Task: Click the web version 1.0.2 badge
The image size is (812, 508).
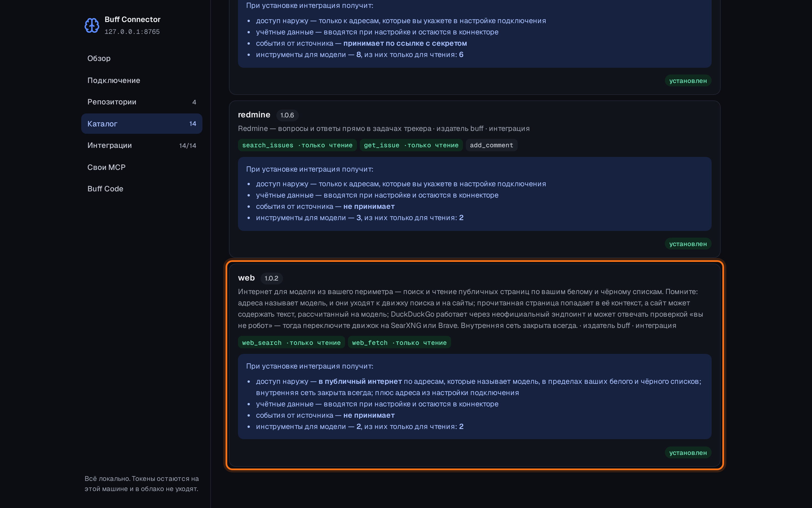Action: pyautogui.click(x=272, y=278)
